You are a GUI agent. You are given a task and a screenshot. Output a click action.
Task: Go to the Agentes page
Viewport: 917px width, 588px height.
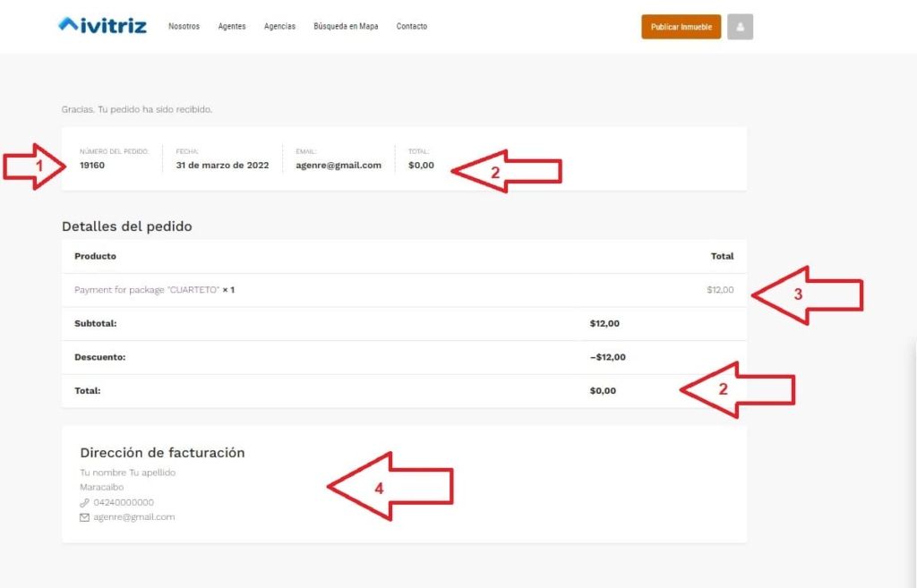tap(232, 27)
